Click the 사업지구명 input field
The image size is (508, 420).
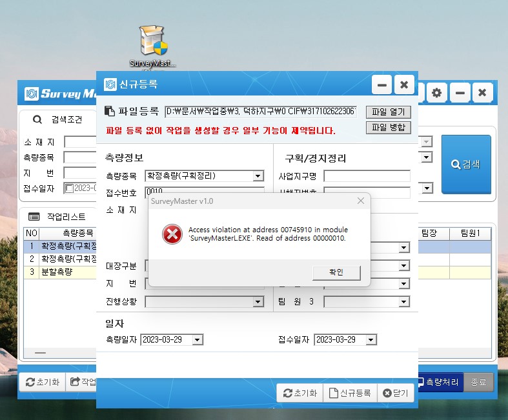coord(367,176)
